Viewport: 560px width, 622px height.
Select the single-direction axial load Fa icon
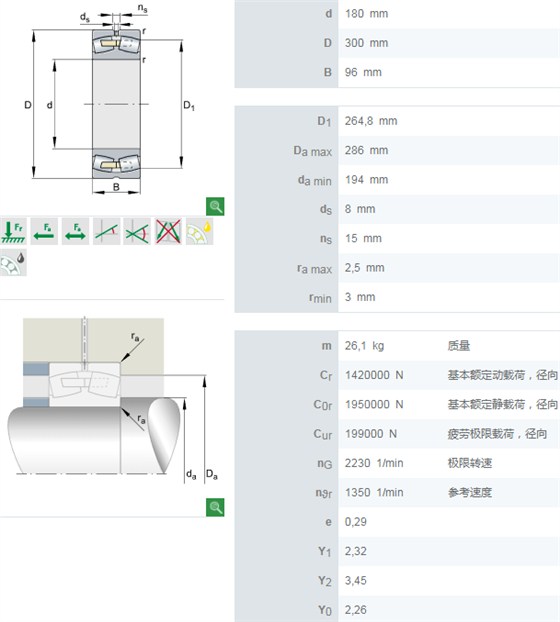pyautogui.click(x=44, y=231)
